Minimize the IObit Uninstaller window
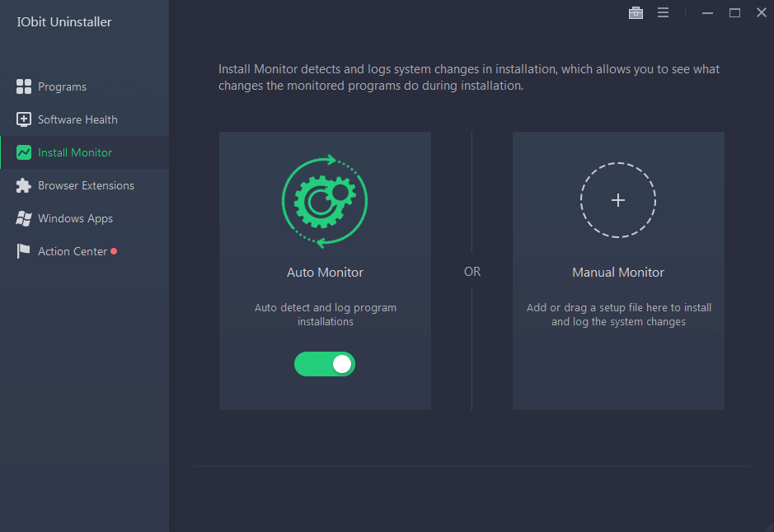The width and height of the screenshot is (774, 532). point(707,13)
